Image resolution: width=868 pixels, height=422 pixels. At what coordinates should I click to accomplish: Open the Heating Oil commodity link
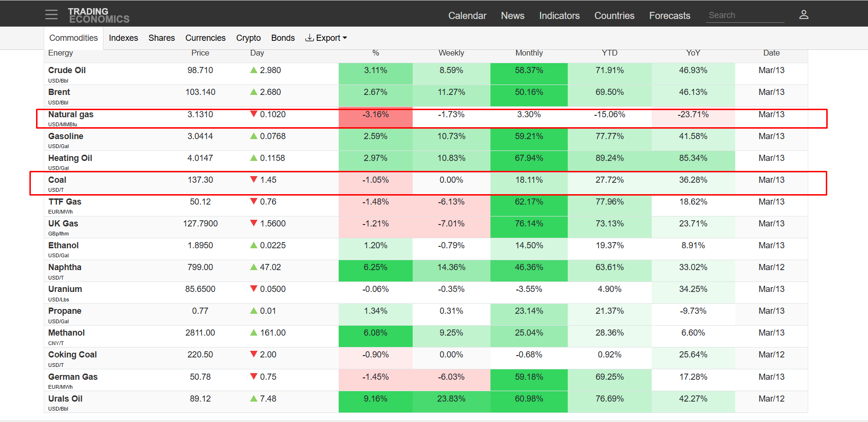click(70, 158)
